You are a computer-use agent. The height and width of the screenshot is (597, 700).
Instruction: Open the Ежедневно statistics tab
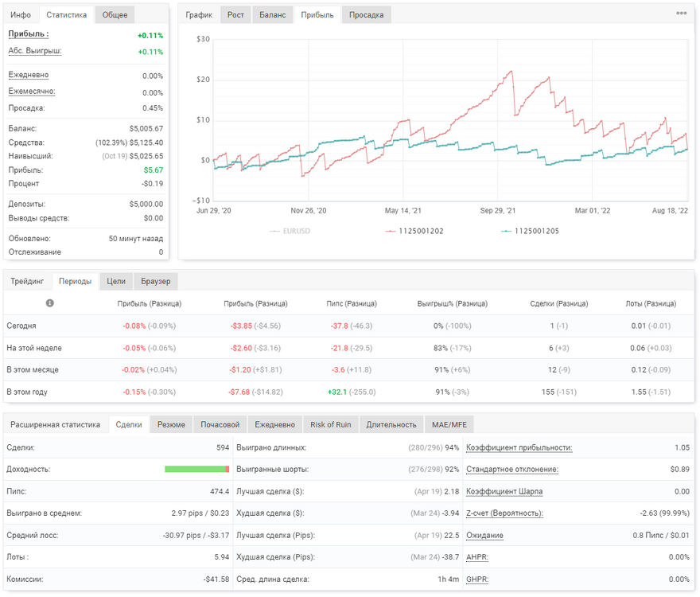click(x=275, y=424)
